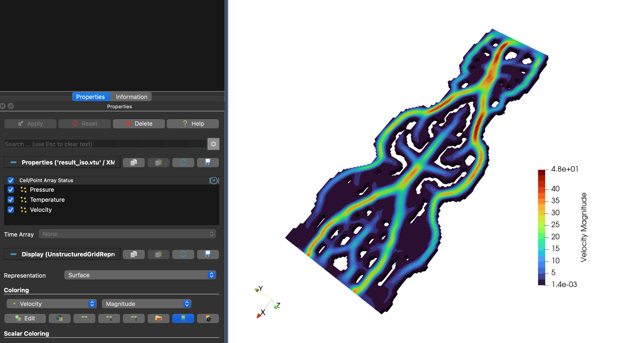Uncheck the Temperature array checkbox

(11, 200)
